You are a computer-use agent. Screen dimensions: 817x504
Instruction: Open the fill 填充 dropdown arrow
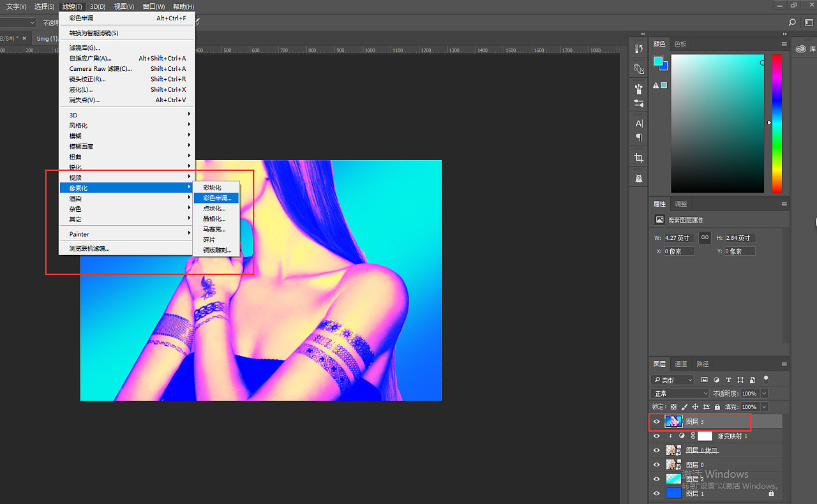(x=764, y=406)
